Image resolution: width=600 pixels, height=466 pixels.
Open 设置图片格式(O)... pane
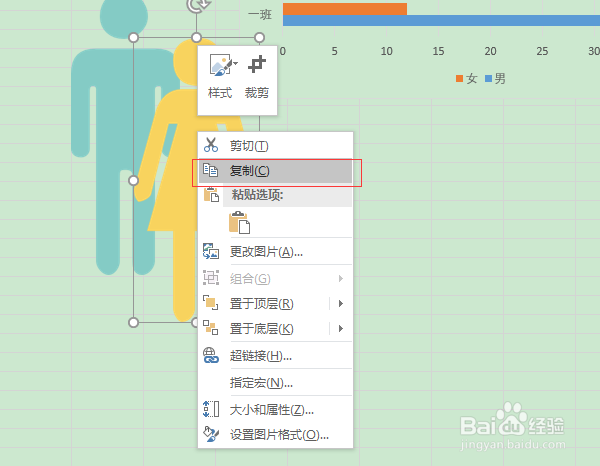(276, 435)
